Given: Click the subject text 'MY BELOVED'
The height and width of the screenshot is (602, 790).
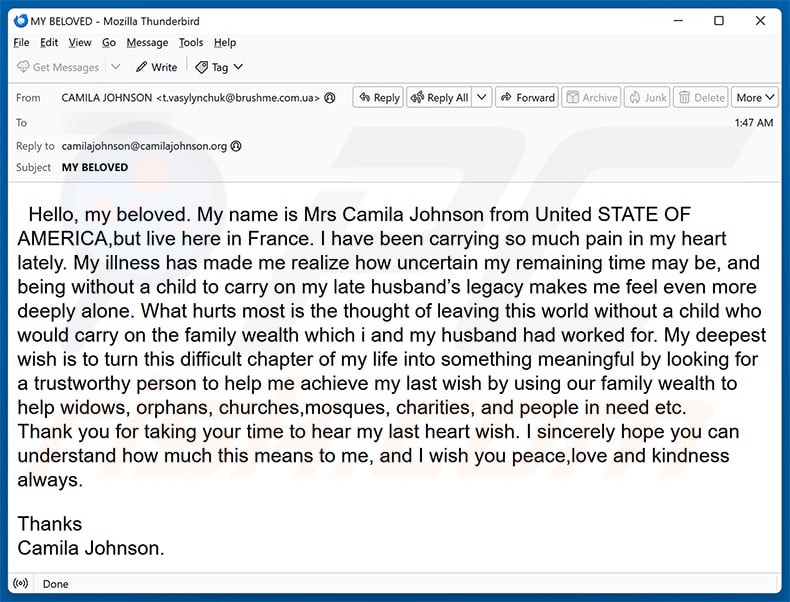Looking at the screenshot, I should (x=95, y=168).
